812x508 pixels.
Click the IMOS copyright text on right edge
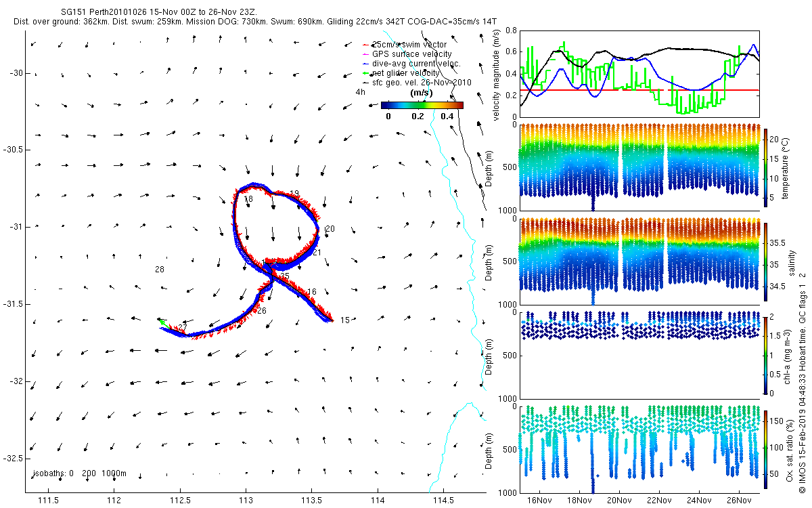pyautogui.click(x=803, y=382)
